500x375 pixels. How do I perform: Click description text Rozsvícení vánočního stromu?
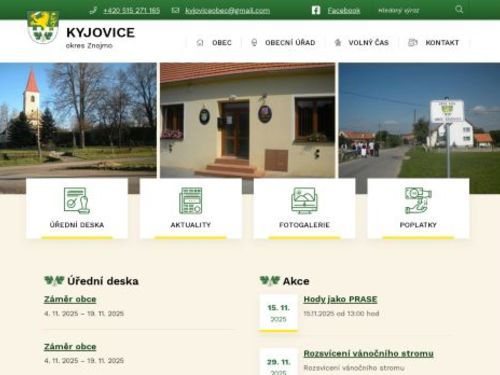[354, 368]
